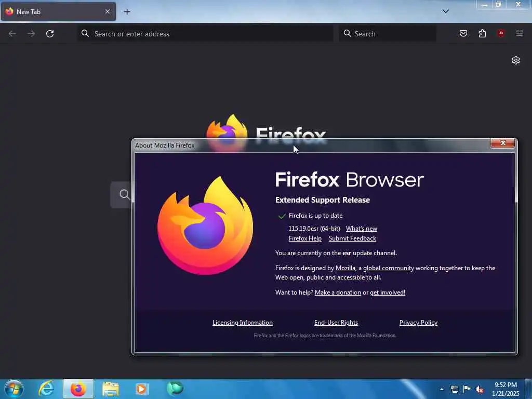532x399 pixels.
Task: Open the Privacy Policy link
Action: tap(418, 323)
